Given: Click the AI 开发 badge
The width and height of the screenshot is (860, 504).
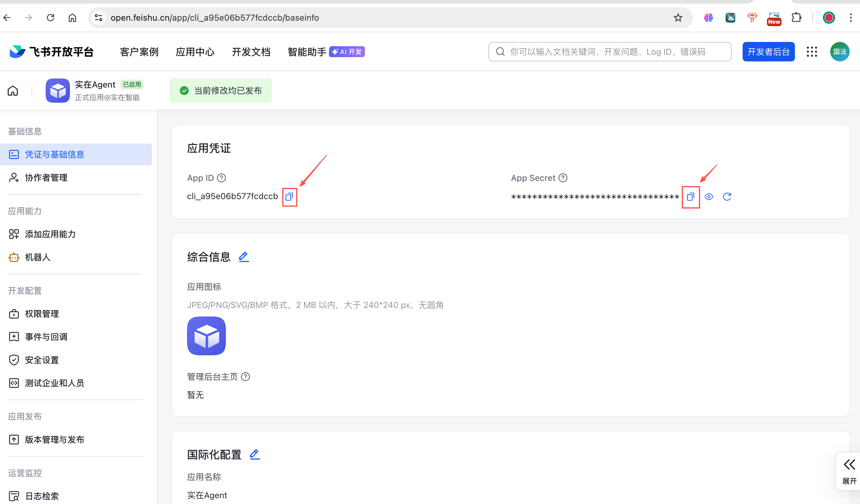Looking at the screenshot, I should pyautogui.click(x=347, y=52).
